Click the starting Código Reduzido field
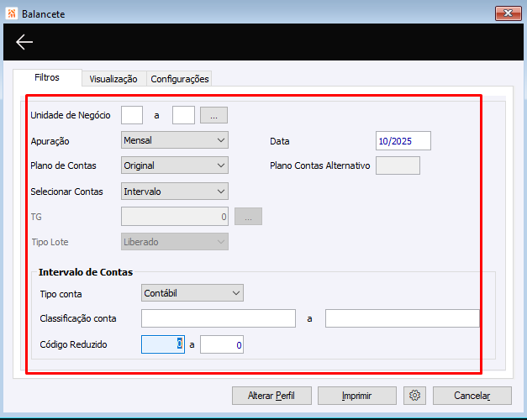527x420 pixels. (163, 344)
